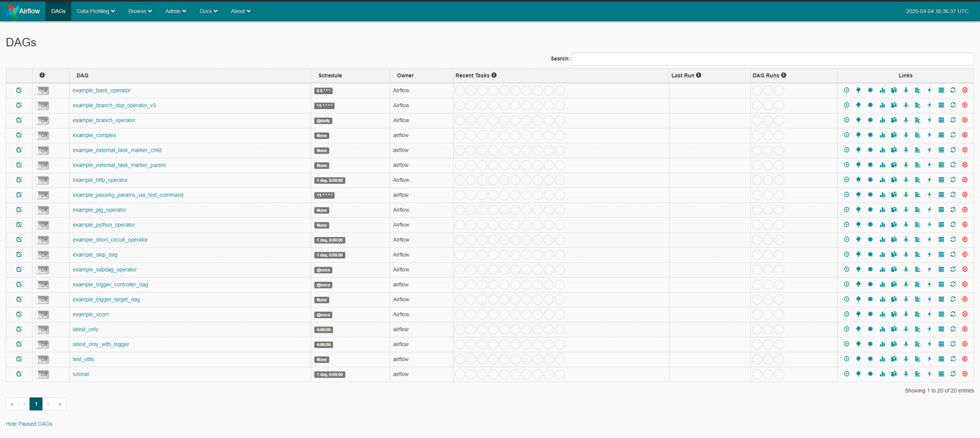This screenshot has width=980, height=438.
Task: Click the Hide Paused DAGs link
Action: [x=29, y=424]
